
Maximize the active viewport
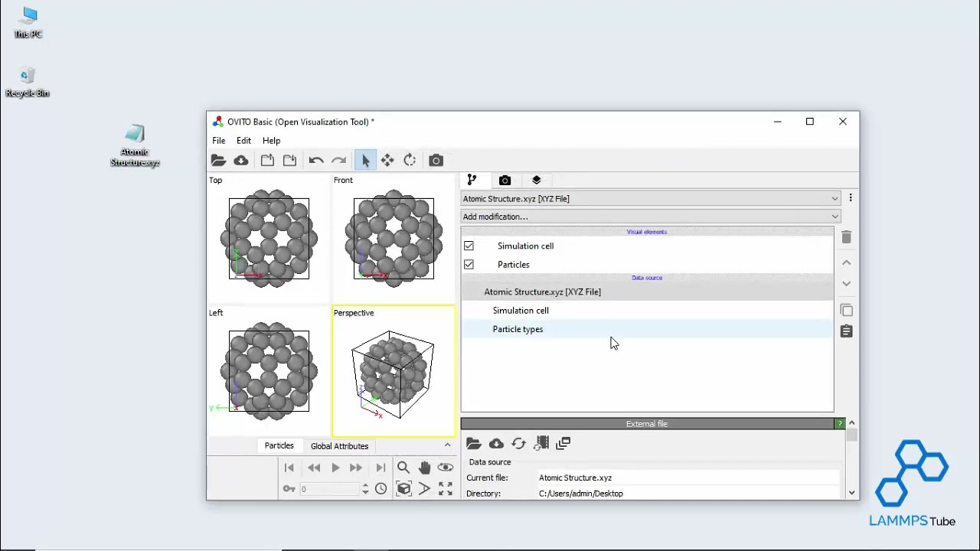tap(446, 489)
